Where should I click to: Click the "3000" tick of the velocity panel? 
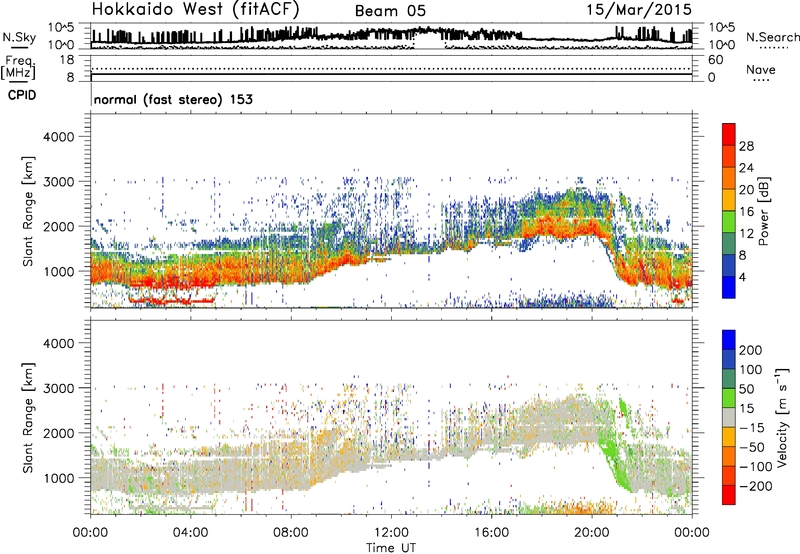[x=59, y=388]
